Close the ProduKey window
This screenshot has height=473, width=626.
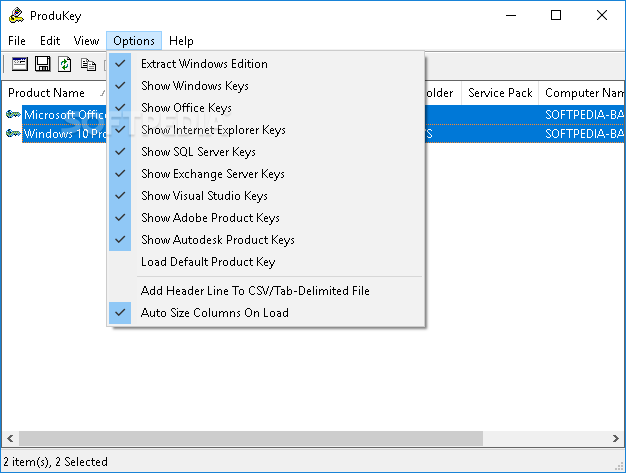point(602,15)
